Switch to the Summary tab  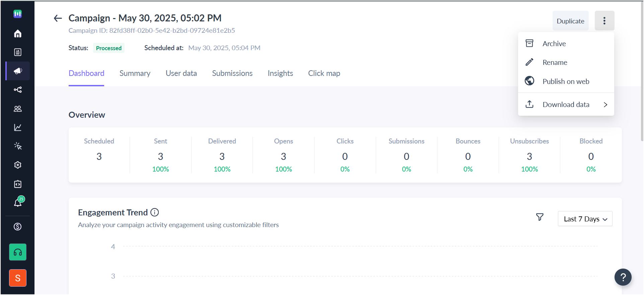pos(135,73)
